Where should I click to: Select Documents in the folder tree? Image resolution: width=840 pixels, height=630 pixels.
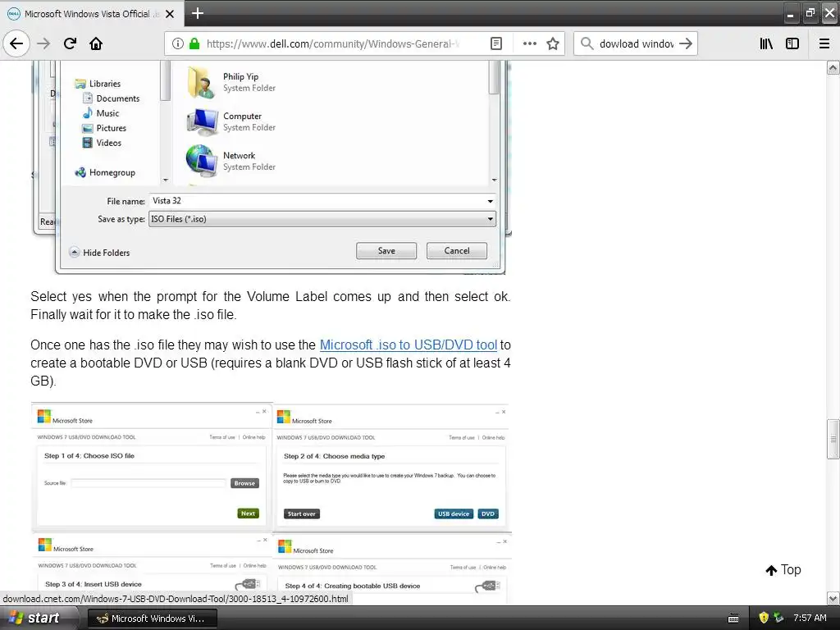[112, 98]
